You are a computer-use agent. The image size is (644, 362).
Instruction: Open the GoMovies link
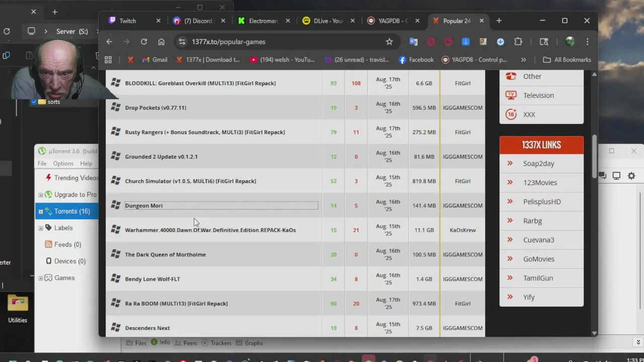538,259
